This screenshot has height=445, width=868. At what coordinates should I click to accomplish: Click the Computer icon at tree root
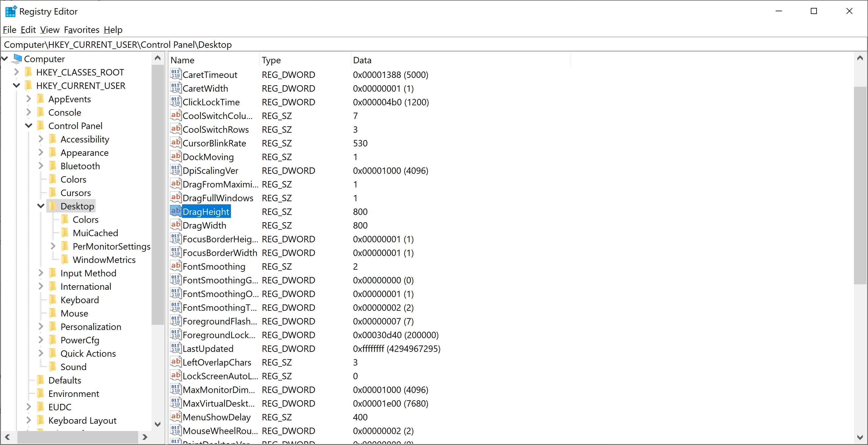point(16,59)
